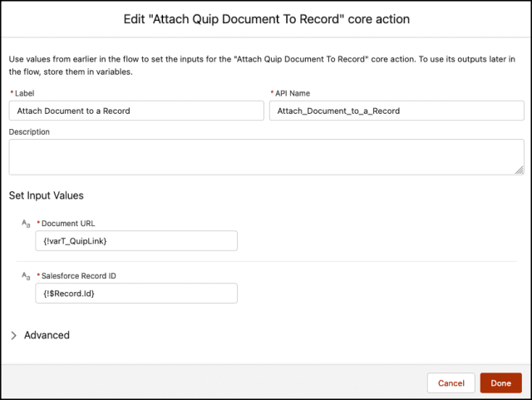
Task: Expand the Advanced section chevron
Action: pos(13,335)
